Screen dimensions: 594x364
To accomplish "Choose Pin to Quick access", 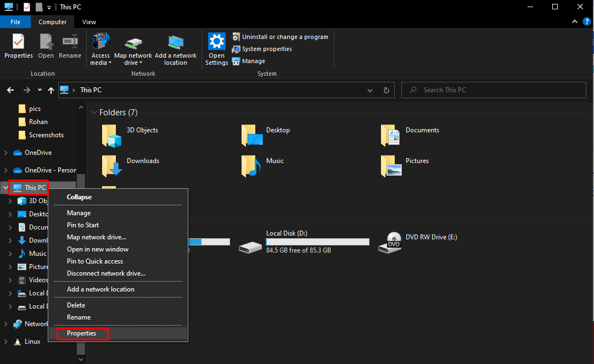I will point(118,261).
